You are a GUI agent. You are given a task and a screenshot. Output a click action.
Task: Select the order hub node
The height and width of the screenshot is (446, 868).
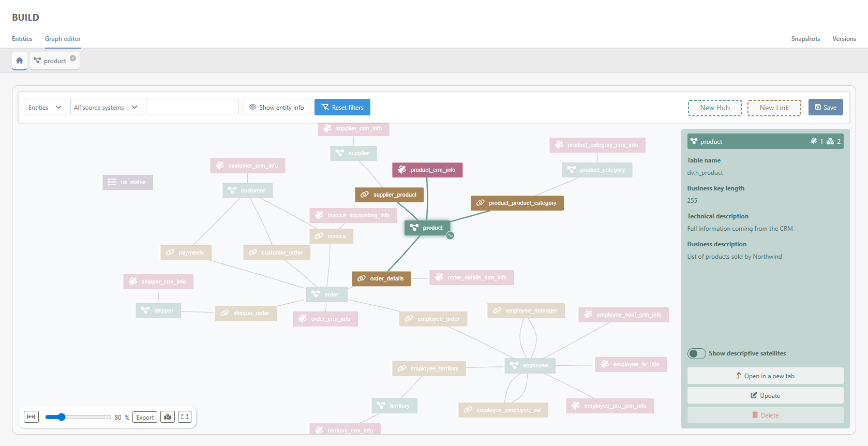(x=326, y=294)
